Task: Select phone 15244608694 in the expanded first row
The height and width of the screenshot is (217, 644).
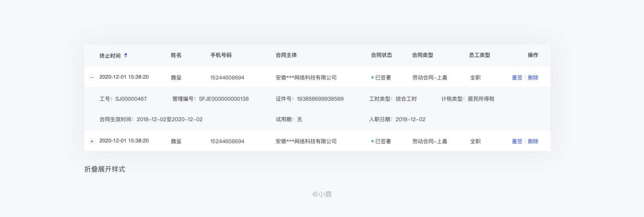Action: click(227, 78)
